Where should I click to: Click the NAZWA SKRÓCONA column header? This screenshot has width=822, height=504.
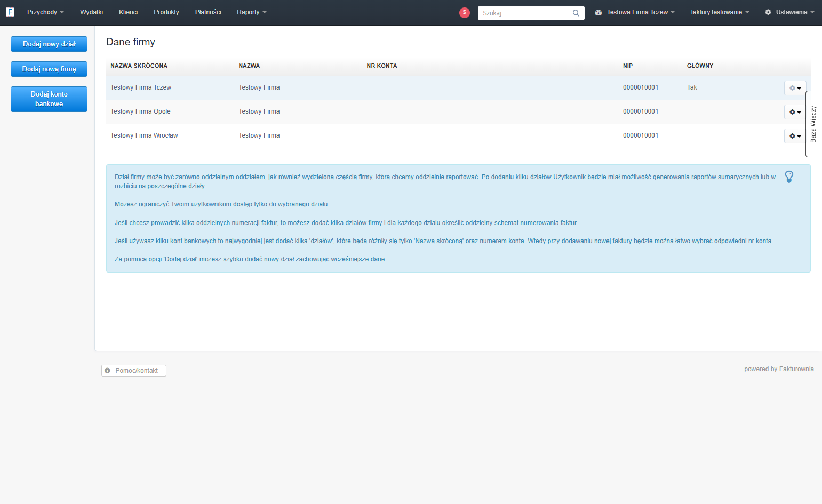(139, 66)
